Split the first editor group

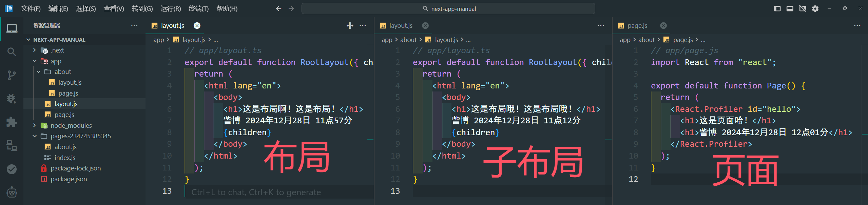tap(350, 25)
